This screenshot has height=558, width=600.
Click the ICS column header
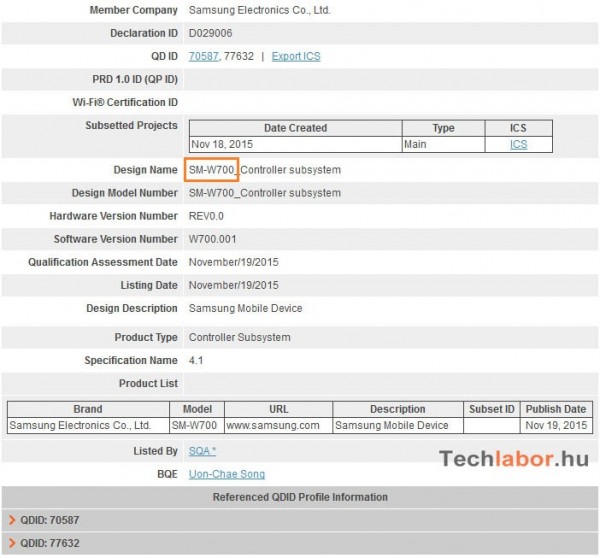518,128
